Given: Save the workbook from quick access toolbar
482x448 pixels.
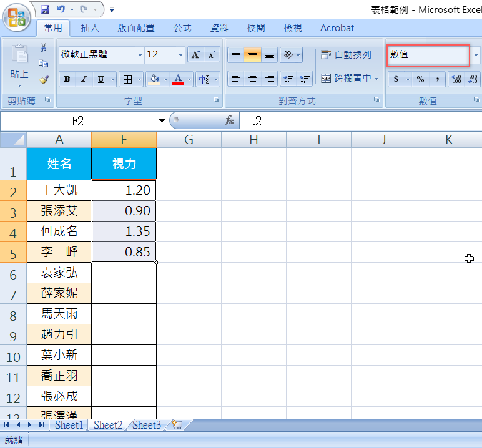Looking at the screenshot, I should pyautogui.click(x=45, y=9).
